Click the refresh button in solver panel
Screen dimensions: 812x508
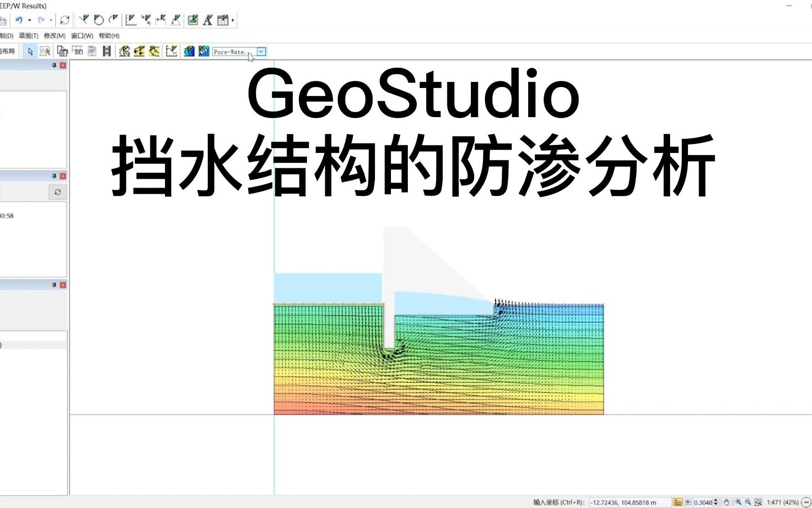coord(58,192)
